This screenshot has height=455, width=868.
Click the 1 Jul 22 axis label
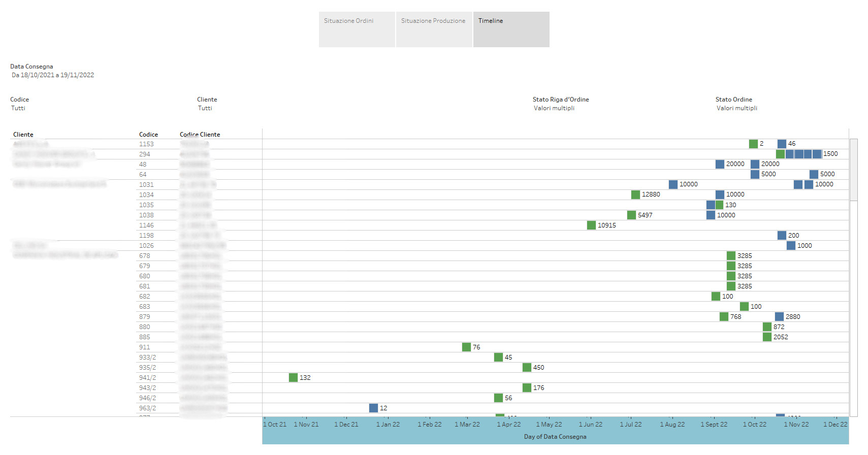[631, 425]
